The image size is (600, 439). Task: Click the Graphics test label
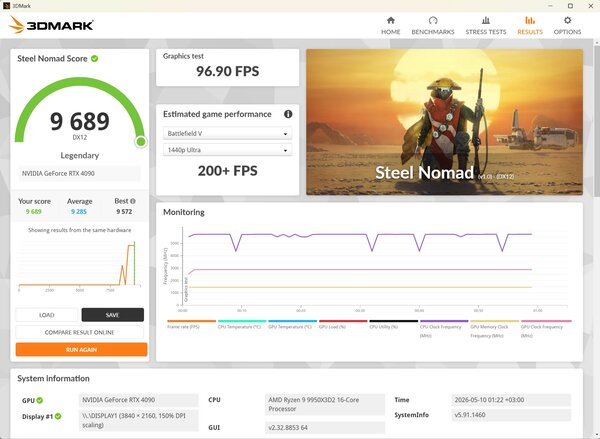[183, 56]
